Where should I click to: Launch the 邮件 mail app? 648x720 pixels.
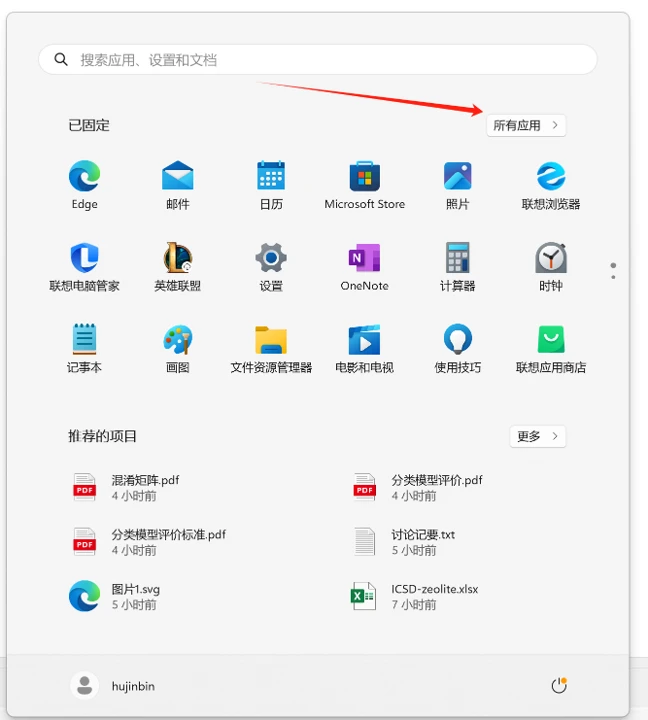point(178,185)
